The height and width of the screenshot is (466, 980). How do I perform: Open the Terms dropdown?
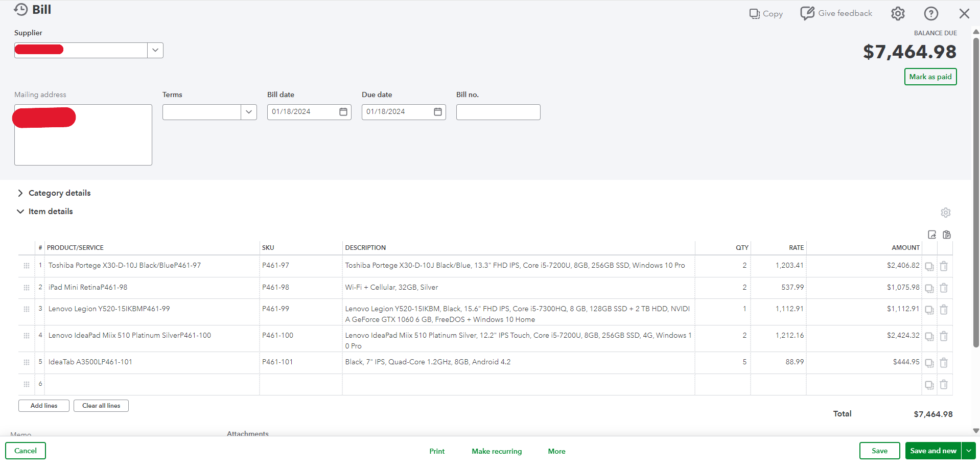[249, 112]
